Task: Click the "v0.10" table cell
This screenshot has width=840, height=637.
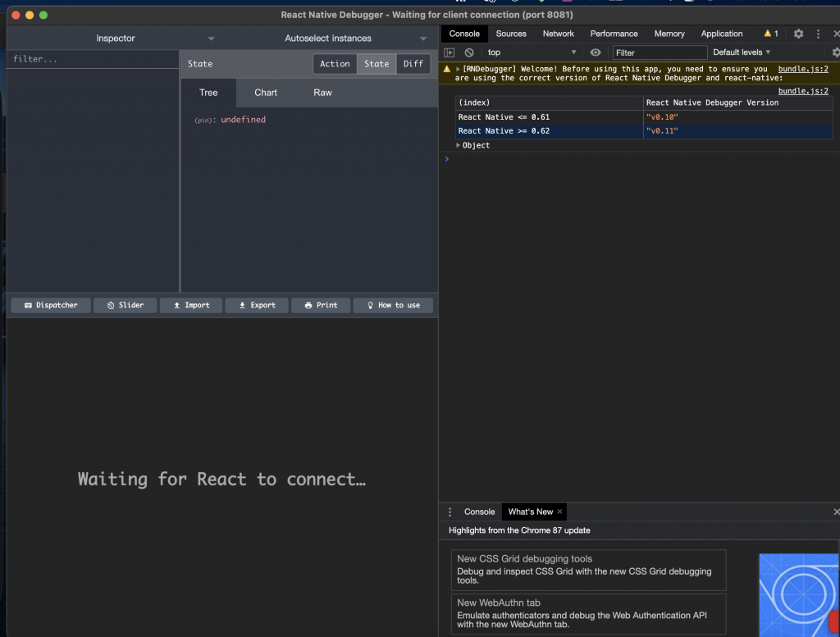Action: click(x=737, y=116)
